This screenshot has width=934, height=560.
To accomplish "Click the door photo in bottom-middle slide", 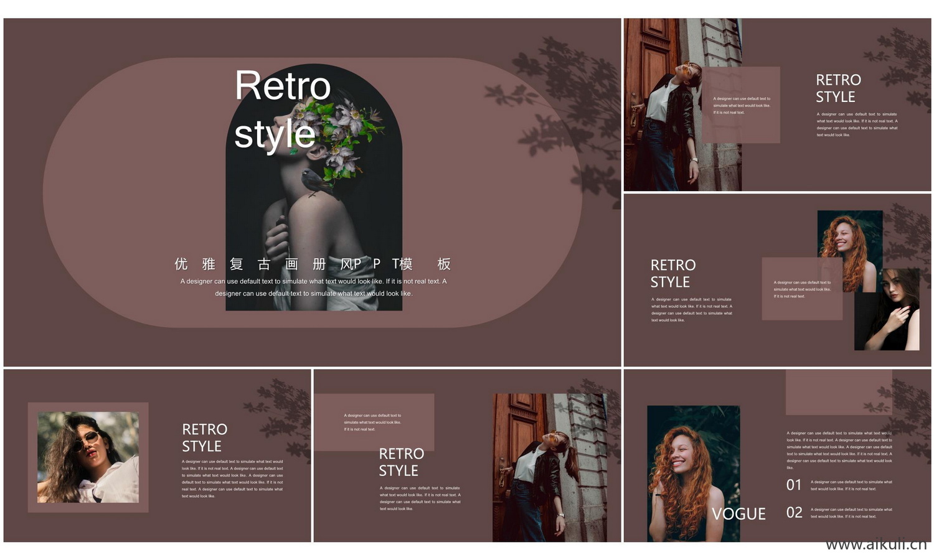I will tap(548, 467).
